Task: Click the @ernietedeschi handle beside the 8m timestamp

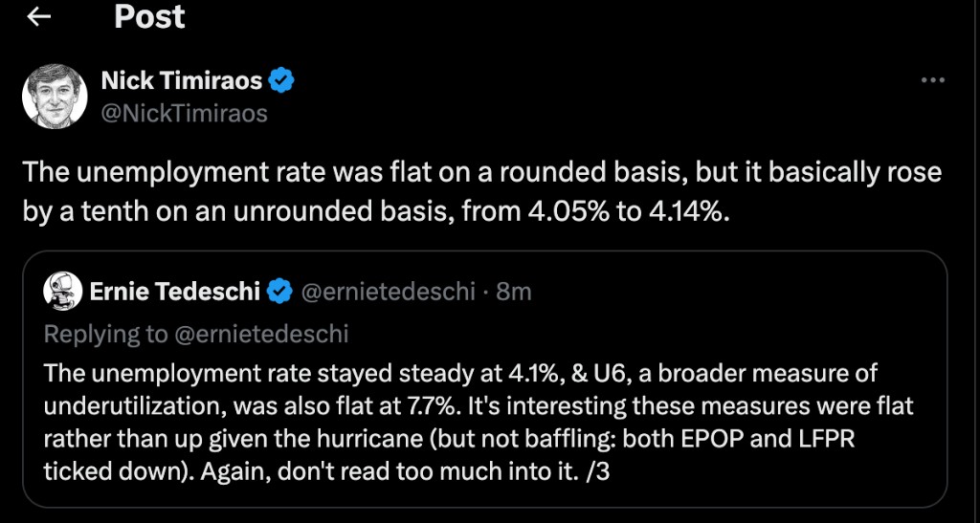Action: tap(389, 292)
